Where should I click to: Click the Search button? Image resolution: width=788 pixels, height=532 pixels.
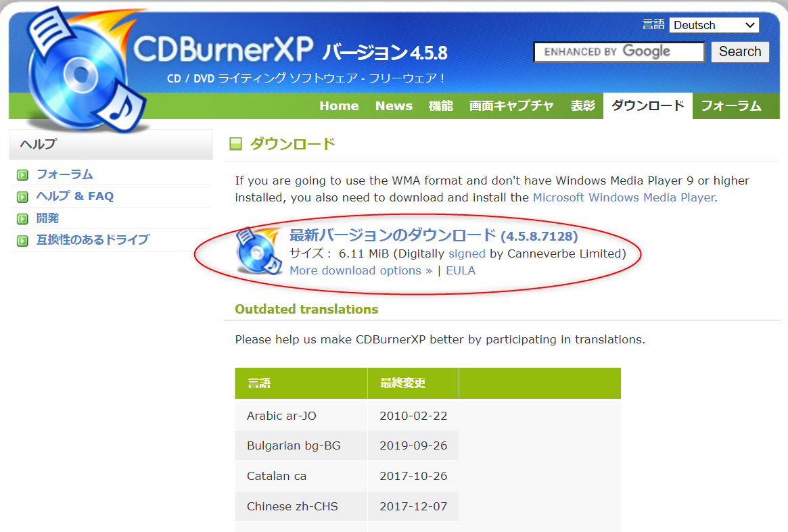pos(740,52)
